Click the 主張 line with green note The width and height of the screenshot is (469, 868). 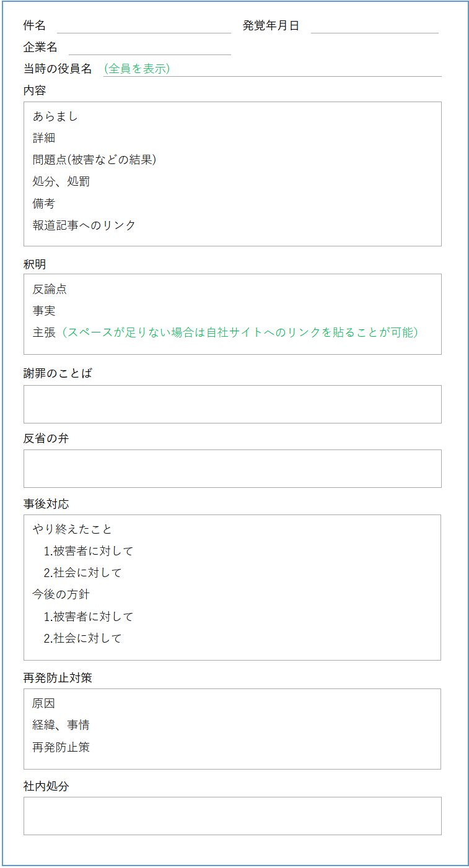coord(226,332)
